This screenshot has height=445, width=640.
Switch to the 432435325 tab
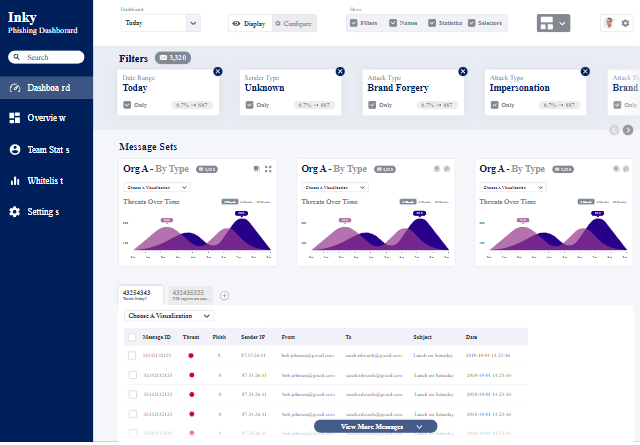click(191, 295)
